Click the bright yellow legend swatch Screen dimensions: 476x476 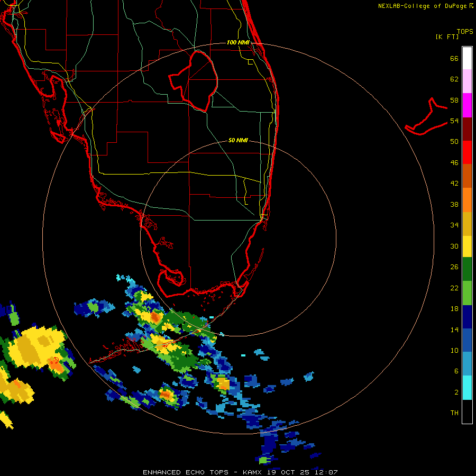click(x=467, y=246)
